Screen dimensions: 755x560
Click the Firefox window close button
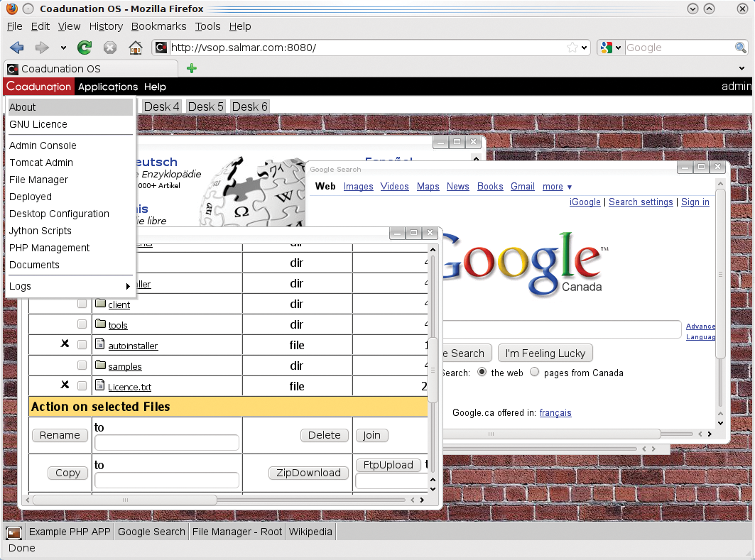(742, 9)
